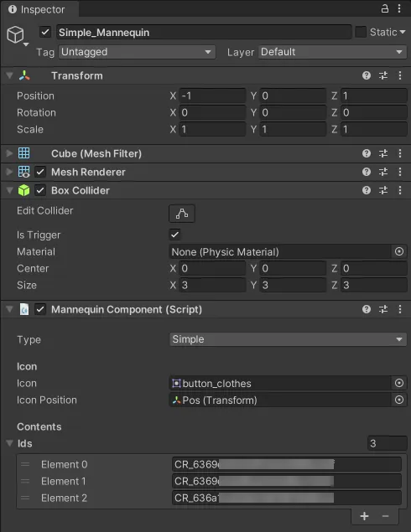Open the Inspector tab three-dot menu
The width and height of the screenshot is (411, 532).
click(399, 8)
